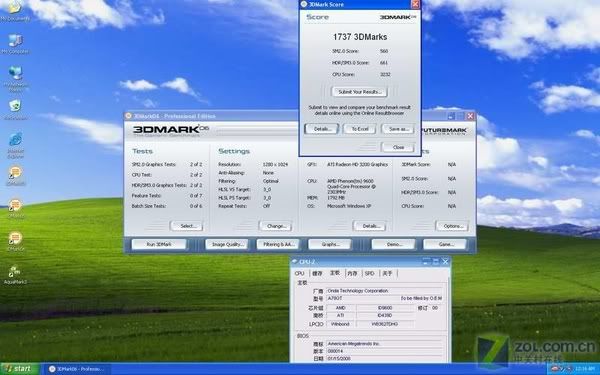This screenshot has height=375, width=600.
Task: Click 'Microsoft Windows XP' OS text
Action: coord(349,206)
